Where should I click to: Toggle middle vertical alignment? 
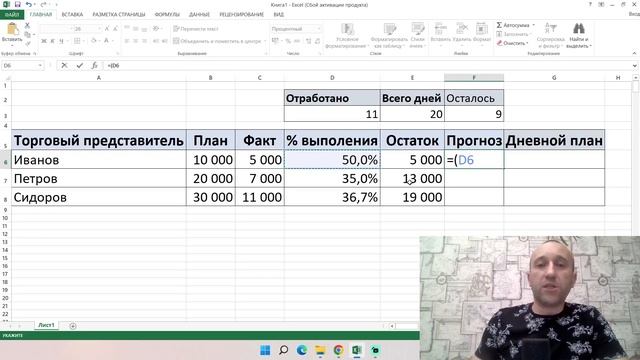136,29
